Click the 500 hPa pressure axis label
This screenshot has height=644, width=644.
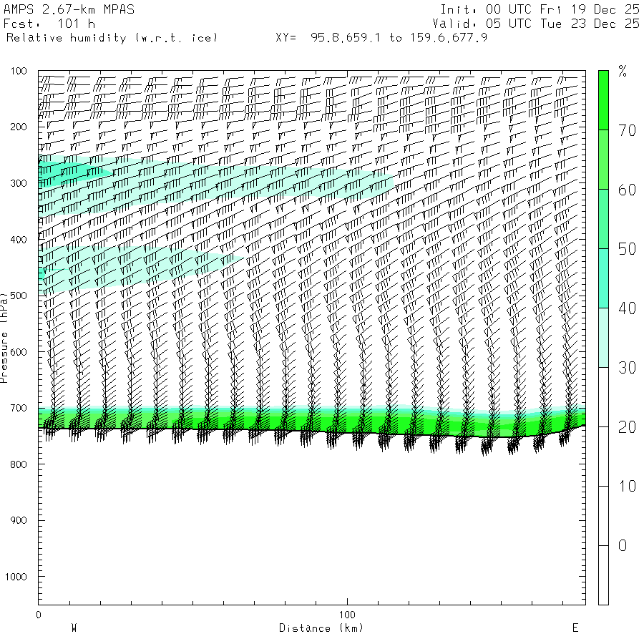pos(19,296)
